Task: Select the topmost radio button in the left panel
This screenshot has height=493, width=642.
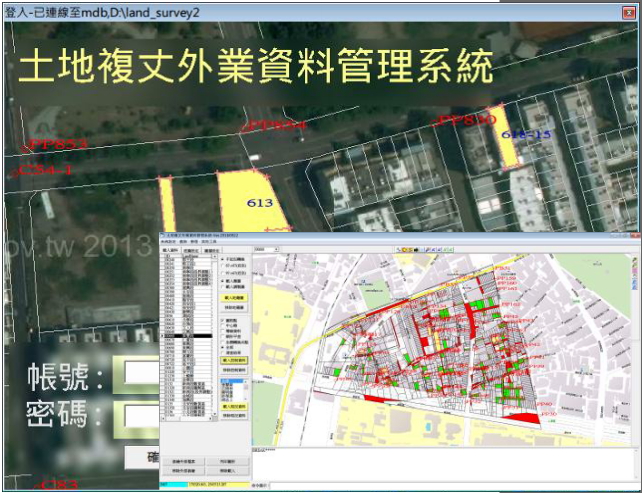Action: tap(221, 259)
